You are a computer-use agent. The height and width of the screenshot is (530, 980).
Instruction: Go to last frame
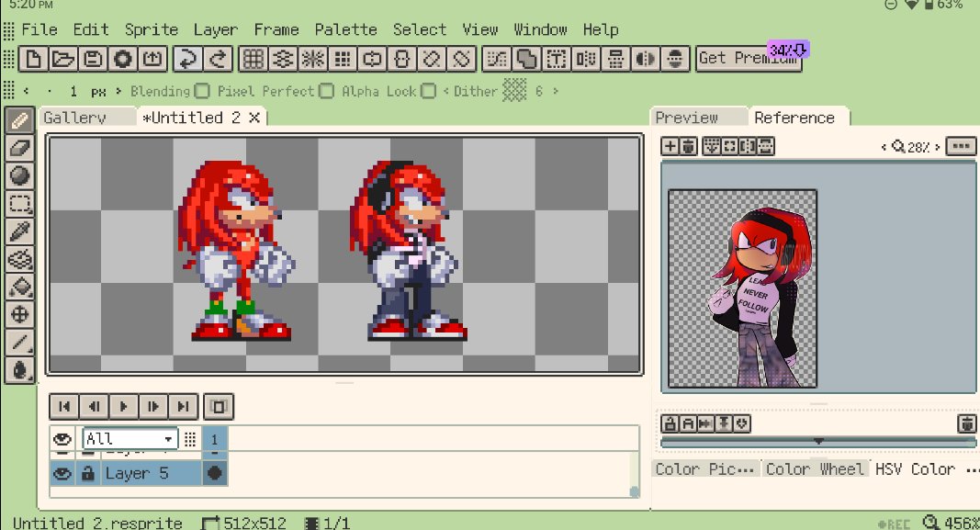183,407
